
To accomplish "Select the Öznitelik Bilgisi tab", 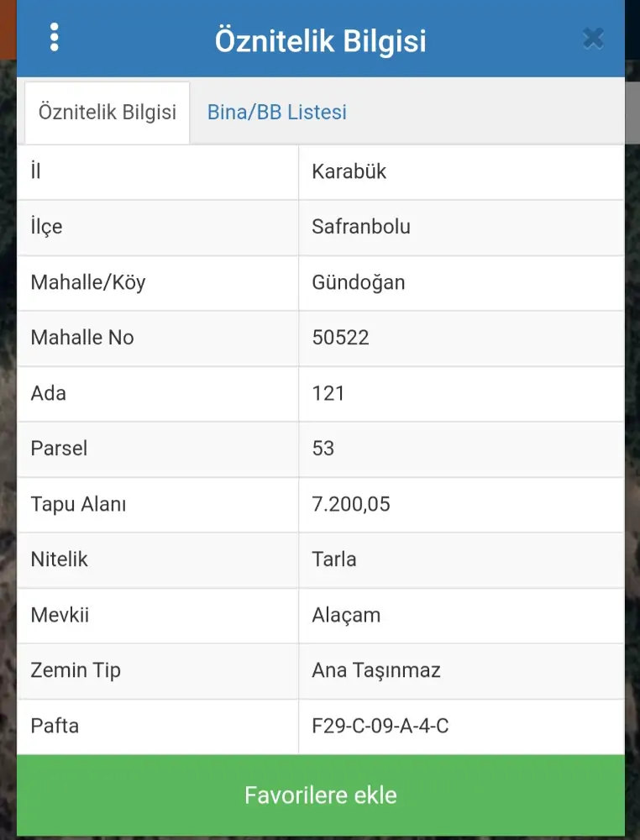I will 108,113.
